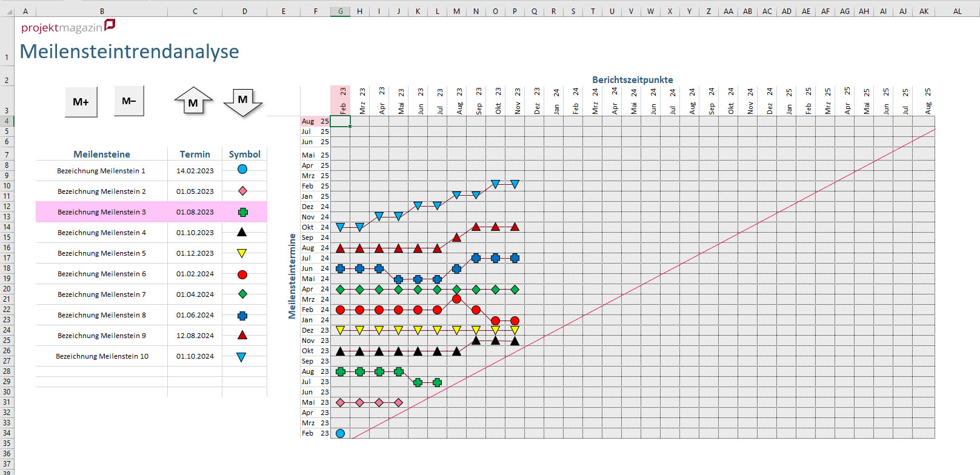Image resolution: width=980 pixels, height=475 pixels.
Task: Select the highlighted Bezeichnung Meilenstein 3 cell
Action: click(102, 212)
